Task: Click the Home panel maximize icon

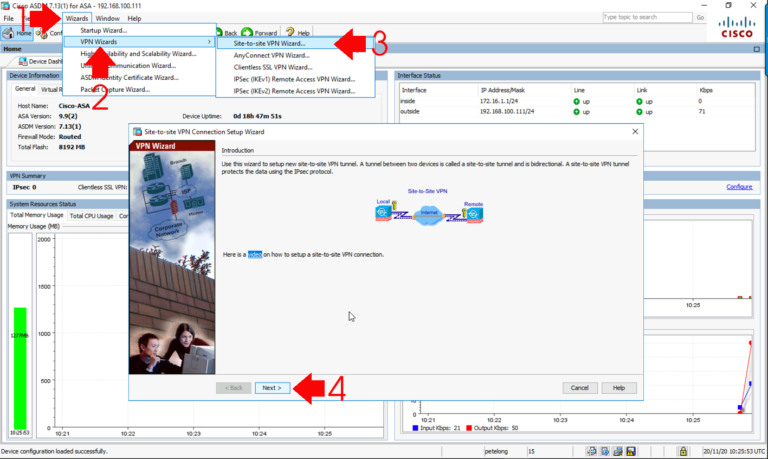Action: (757, 49)
